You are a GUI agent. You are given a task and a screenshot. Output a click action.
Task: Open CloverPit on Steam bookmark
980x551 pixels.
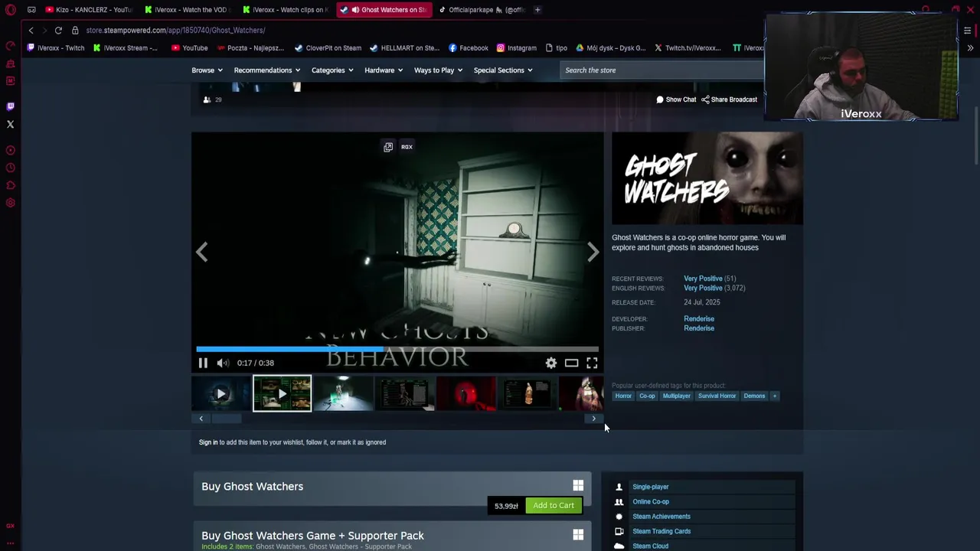click(x=328, y=47)
